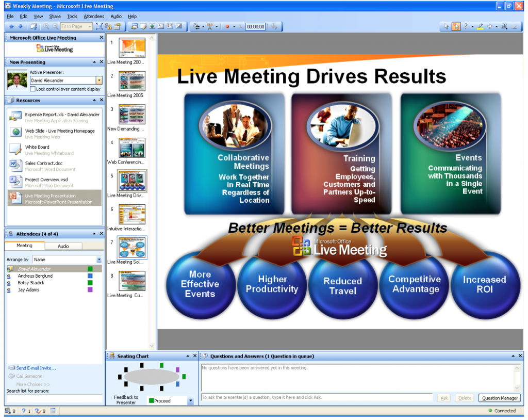
Task: Enable Lock control over content display
Action: coord(32,89)
